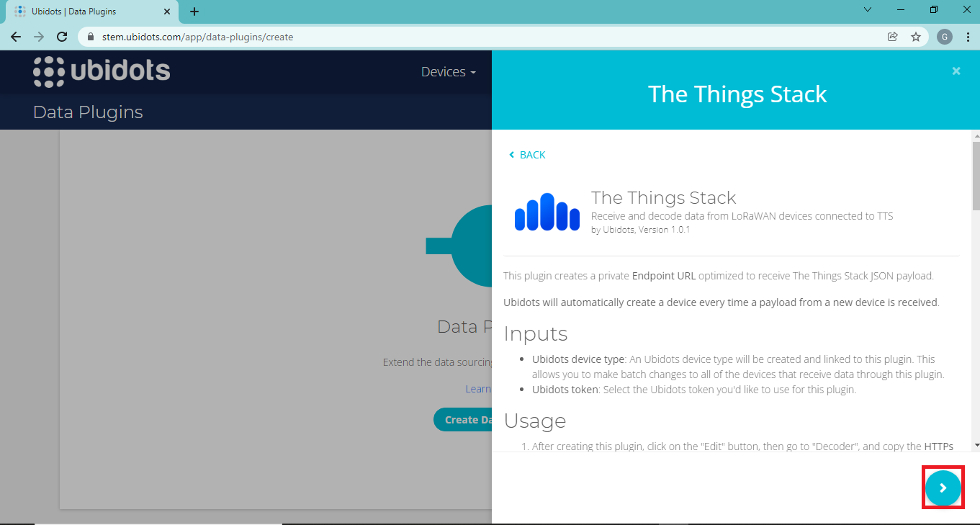Click the BACK link in the panel

[527, 155]
